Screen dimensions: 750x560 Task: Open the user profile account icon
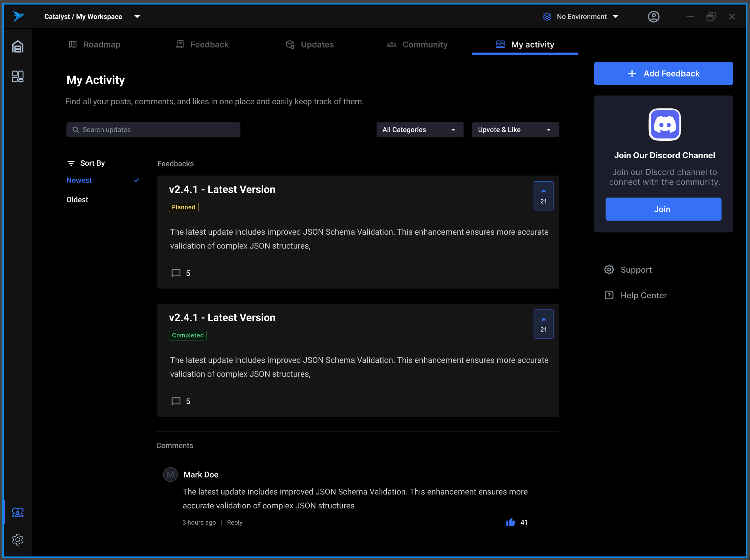pos(653,17)
